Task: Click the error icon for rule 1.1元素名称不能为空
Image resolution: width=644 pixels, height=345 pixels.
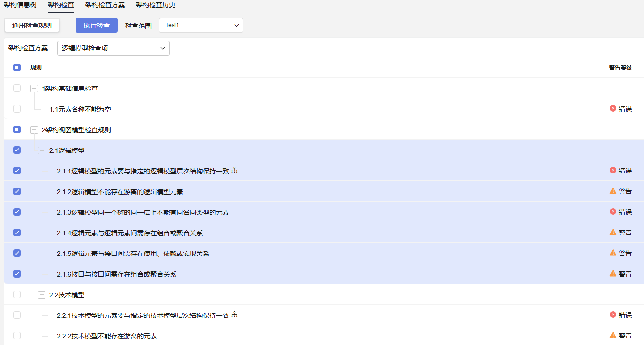Action: pos(613,108)
